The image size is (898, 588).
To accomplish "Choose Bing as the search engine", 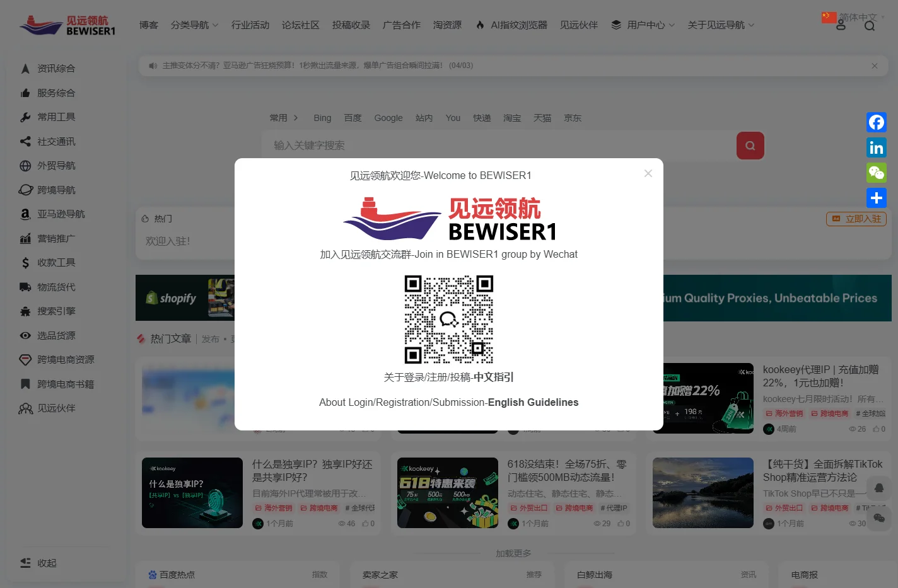I will tap(322, 118).
